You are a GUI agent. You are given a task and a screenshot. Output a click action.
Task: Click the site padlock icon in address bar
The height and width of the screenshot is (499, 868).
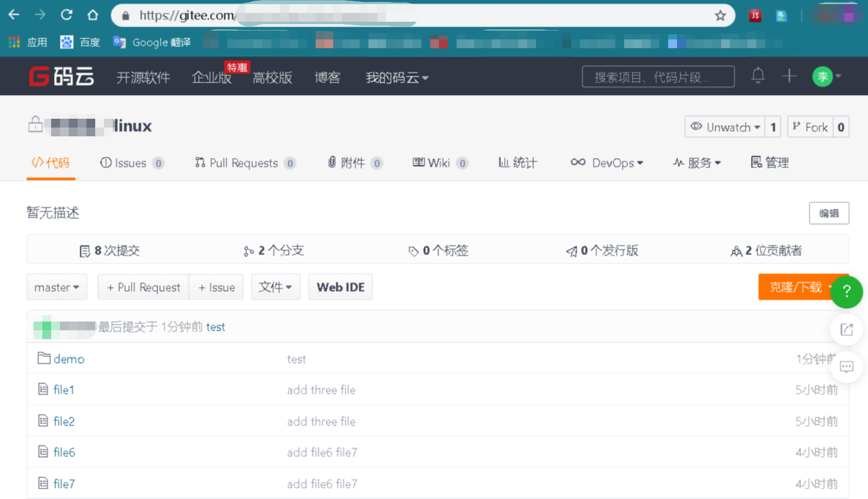pos(125,16)
